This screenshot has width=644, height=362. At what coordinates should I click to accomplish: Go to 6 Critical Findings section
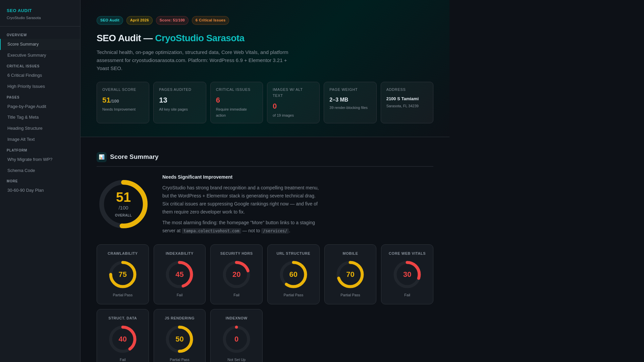click(40, 75)
